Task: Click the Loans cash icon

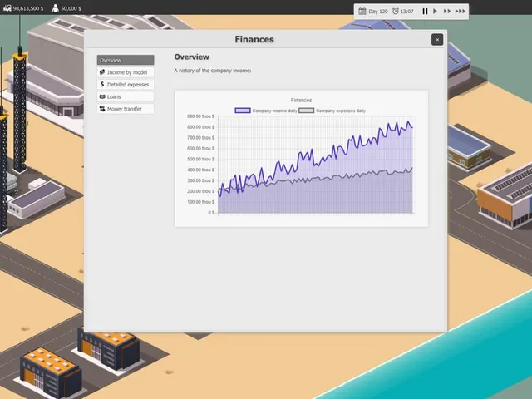Action: pos(102,96)
